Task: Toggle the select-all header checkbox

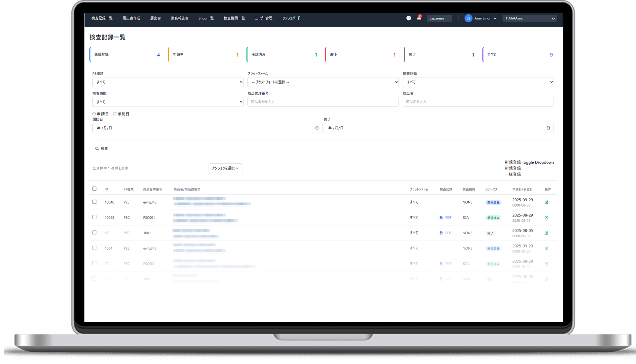Action: pyautogui.click(x=94, y=189)
